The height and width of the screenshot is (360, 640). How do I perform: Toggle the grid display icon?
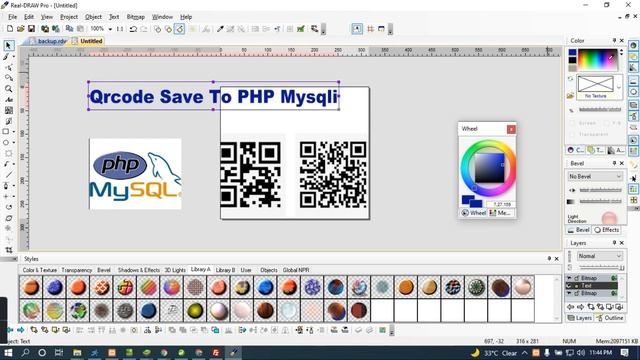click(x=371, y=29)
